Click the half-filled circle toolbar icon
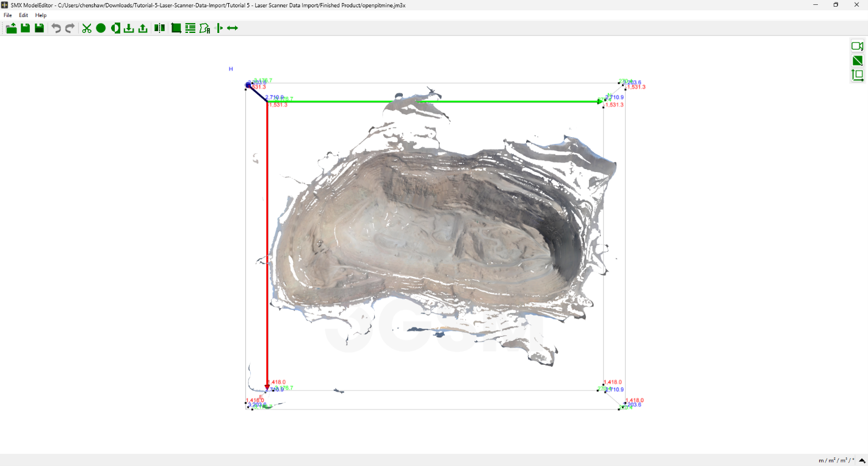This screenshot has width=868, height=466. 115,28
